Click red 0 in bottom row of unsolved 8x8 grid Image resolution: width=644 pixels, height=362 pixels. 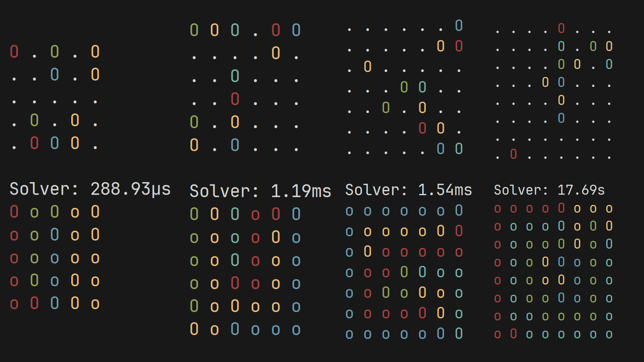(x=513, y=154)
